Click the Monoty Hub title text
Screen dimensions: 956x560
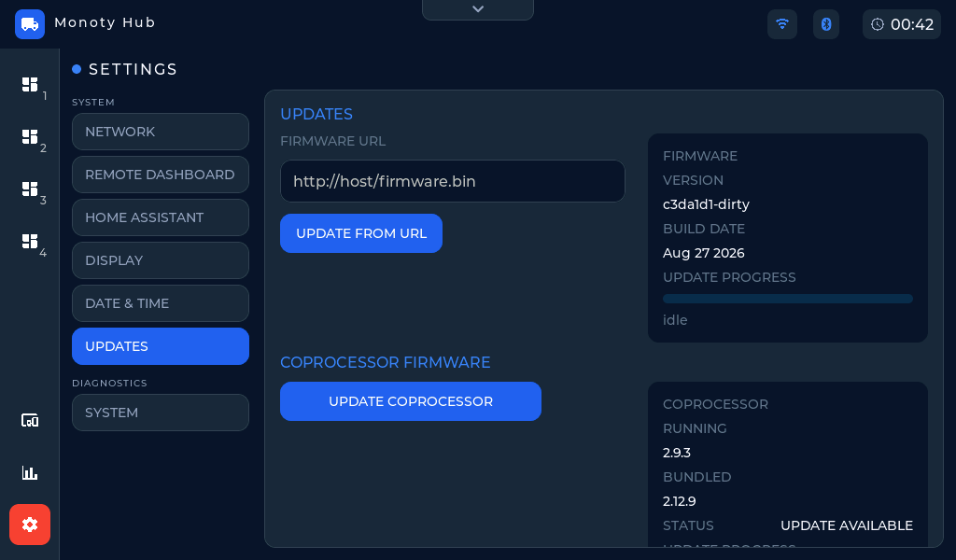(x=105, y=22)
